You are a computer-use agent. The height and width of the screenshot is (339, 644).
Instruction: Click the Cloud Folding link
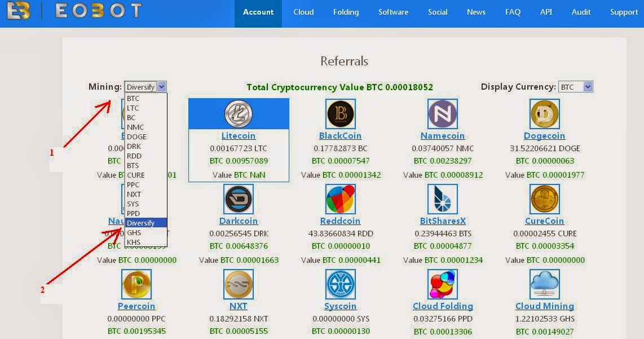tap(442, 306)
